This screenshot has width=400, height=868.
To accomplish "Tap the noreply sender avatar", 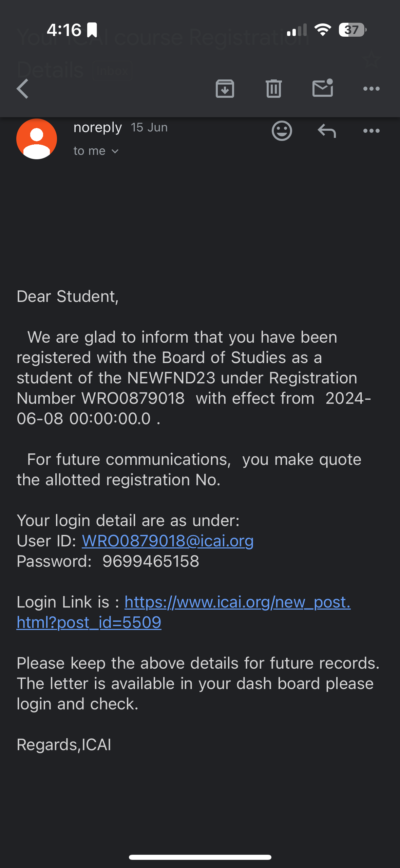I will coord(37,139).
